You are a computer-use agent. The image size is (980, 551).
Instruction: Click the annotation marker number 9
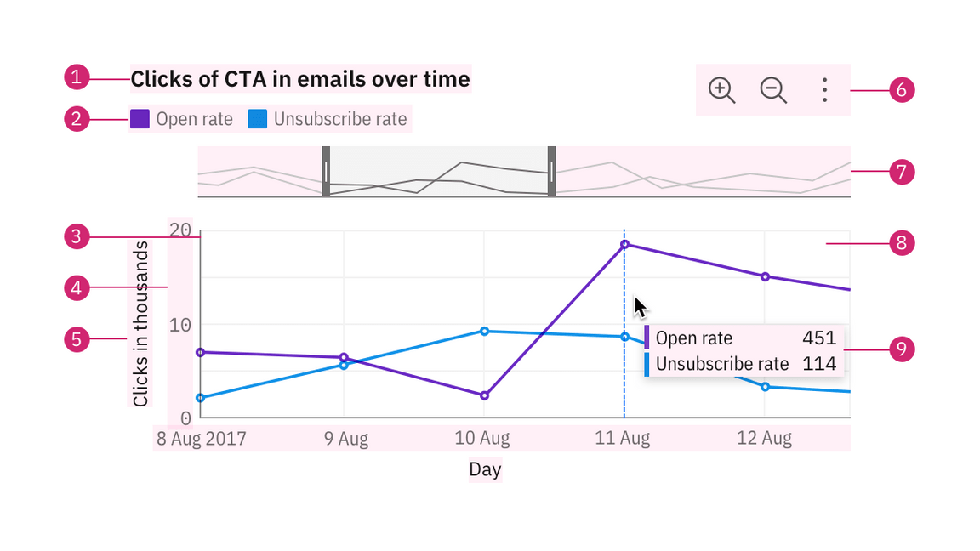[902, 349]
